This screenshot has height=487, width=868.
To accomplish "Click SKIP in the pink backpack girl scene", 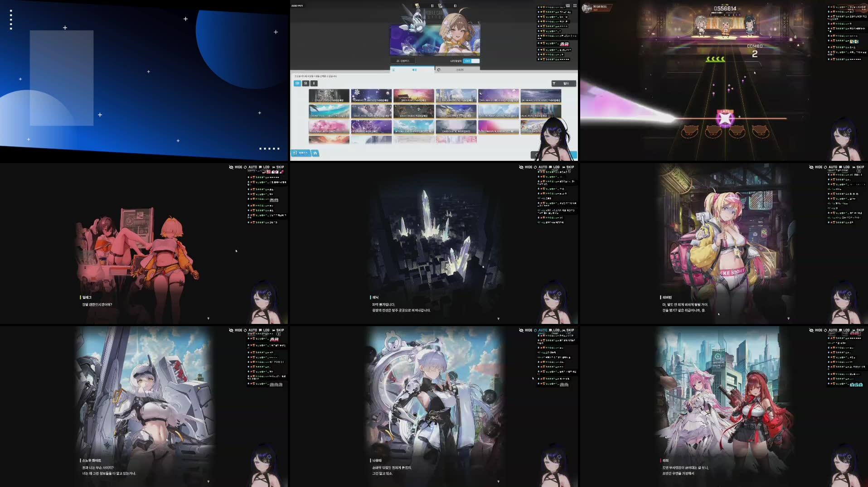I will pyautogui.click(x=858, y=167).
